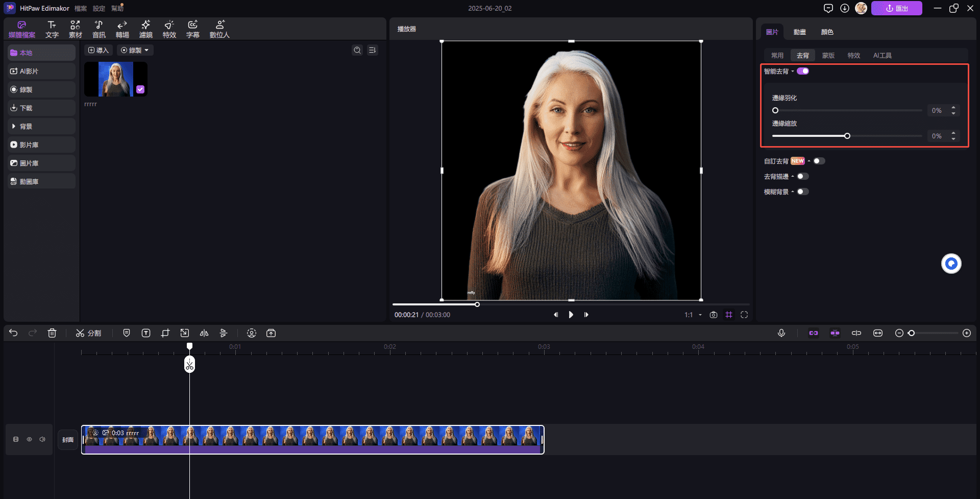Turn off the 智能去背 toggle
980x499 pixels.
(x=803, y=71)
